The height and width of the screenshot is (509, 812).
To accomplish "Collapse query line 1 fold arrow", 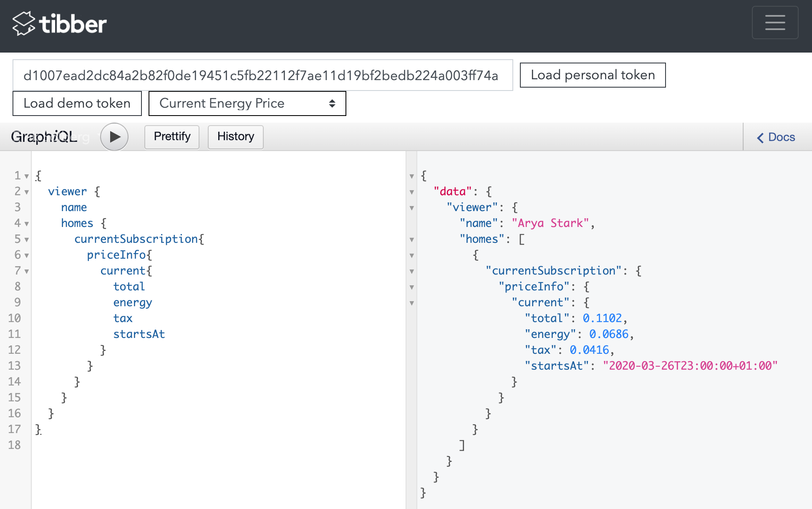I will tap(27, 176).
